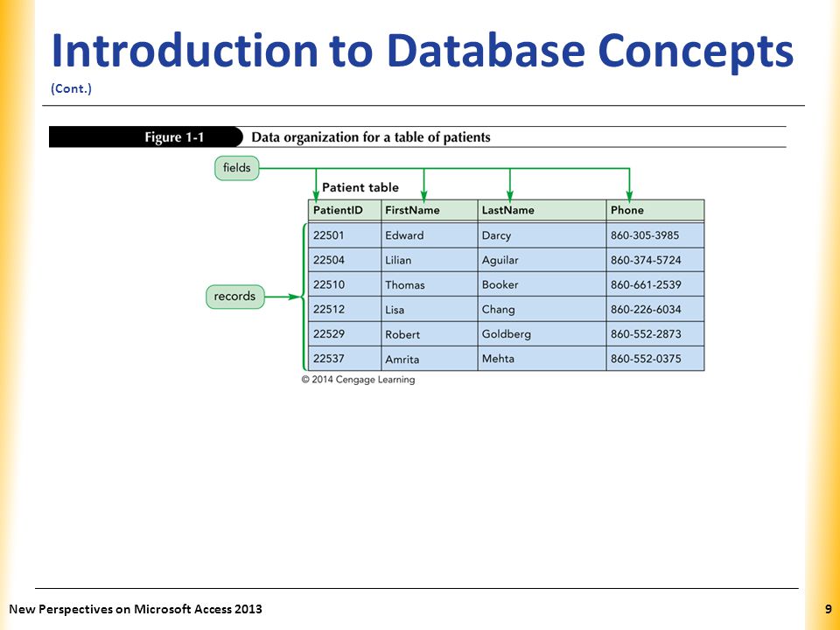Click the slide title "Introduction to Database Concepts"
The image size is (840, 630).
tap(422, 52)
